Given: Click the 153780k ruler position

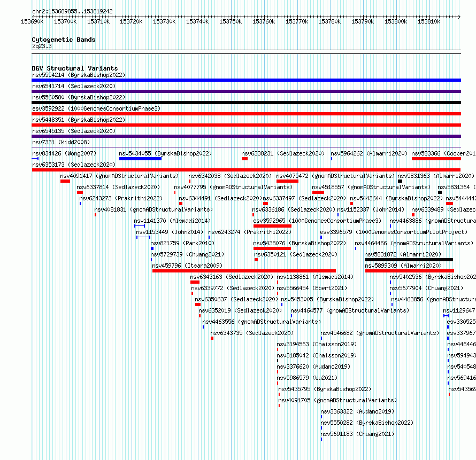Looking at the screenshot, I should click(x=329, y=21).
